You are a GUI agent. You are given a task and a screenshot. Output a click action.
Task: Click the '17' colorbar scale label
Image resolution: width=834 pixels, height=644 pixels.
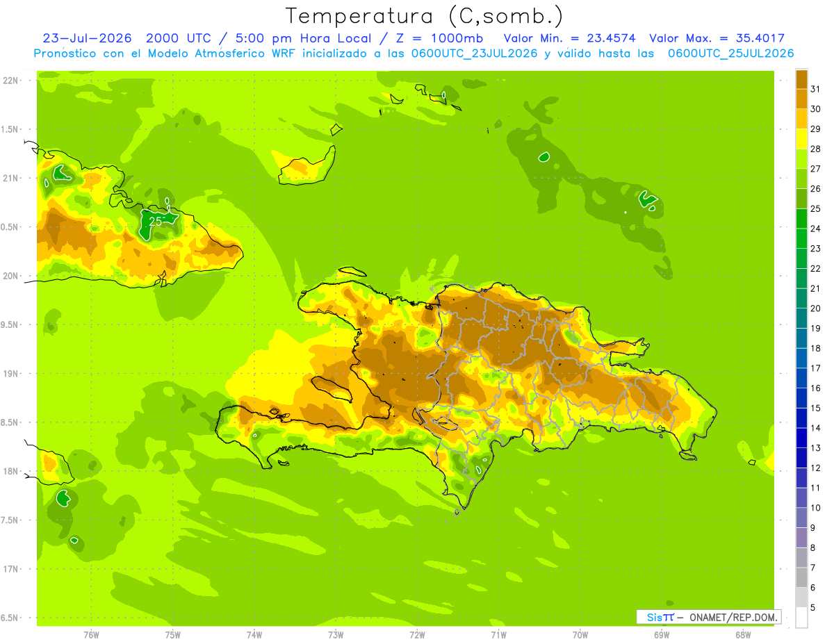[815, 368]
